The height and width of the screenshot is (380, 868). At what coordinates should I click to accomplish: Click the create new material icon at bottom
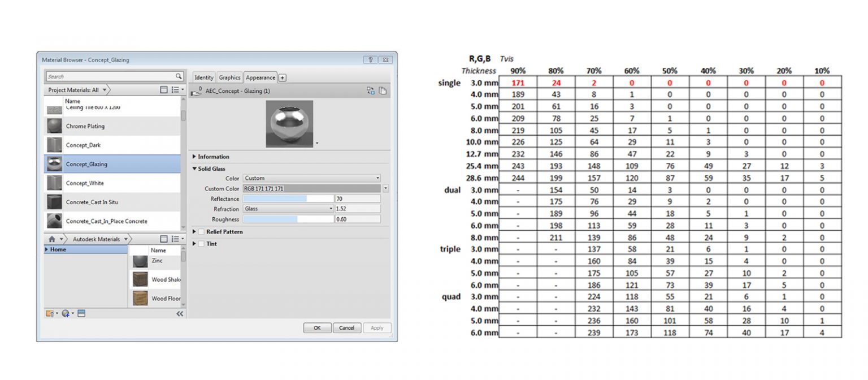click(x=66, y=313)
